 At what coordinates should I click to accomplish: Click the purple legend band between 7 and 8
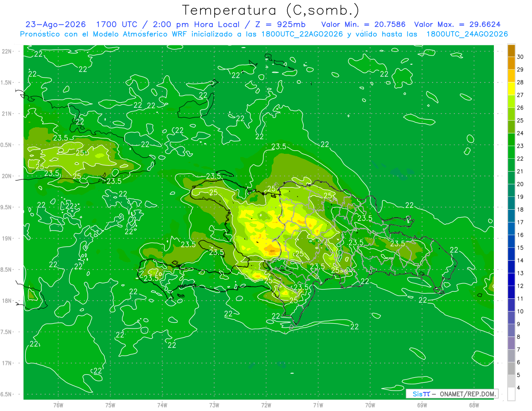coord(511,343)
